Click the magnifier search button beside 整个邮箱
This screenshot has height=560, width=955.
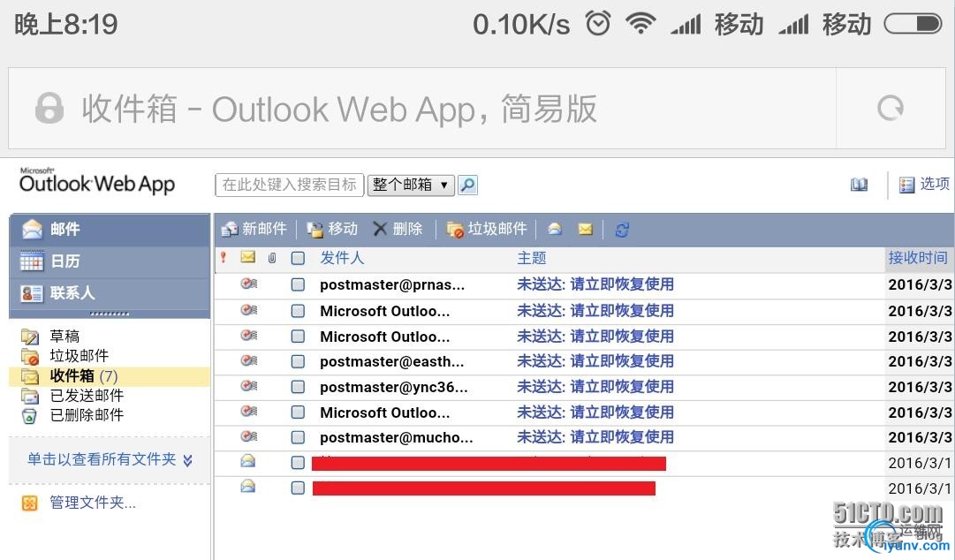[467, 185]
